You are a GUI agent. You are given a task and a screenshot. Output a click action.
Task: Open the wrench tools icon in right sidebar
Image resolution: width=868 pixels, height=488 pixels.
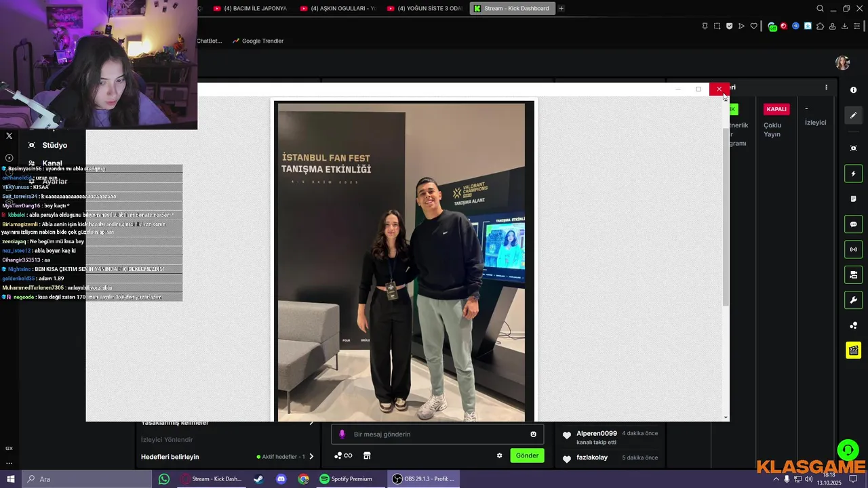(x=853, y=300)
